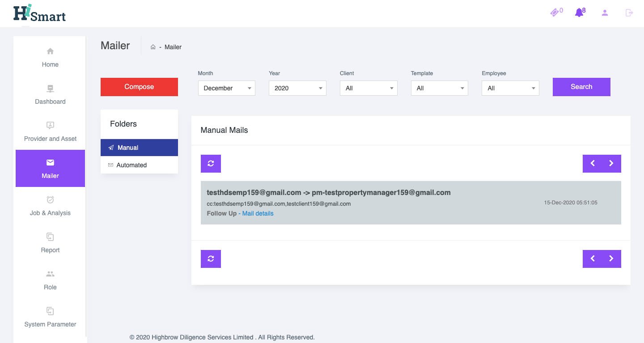Click the top refresh mails button
644x343 pixels.
211,164
